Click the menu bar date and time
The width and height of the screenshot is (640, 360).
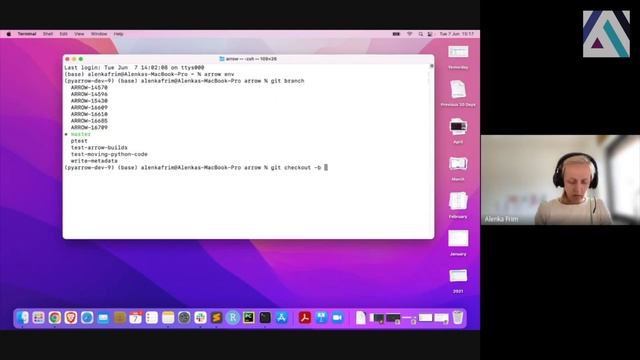click(457, 34)
